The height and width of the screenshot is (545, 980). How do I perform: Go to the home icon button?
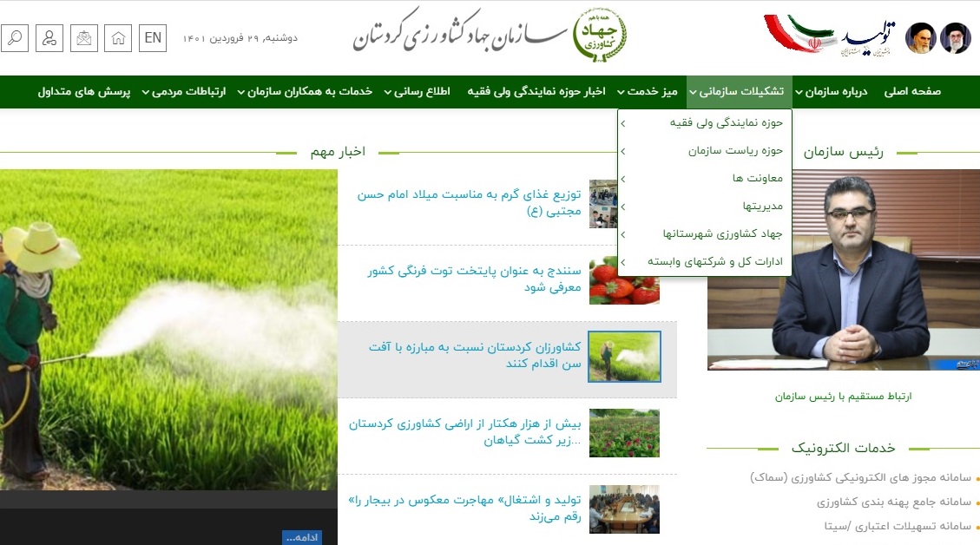118,38
